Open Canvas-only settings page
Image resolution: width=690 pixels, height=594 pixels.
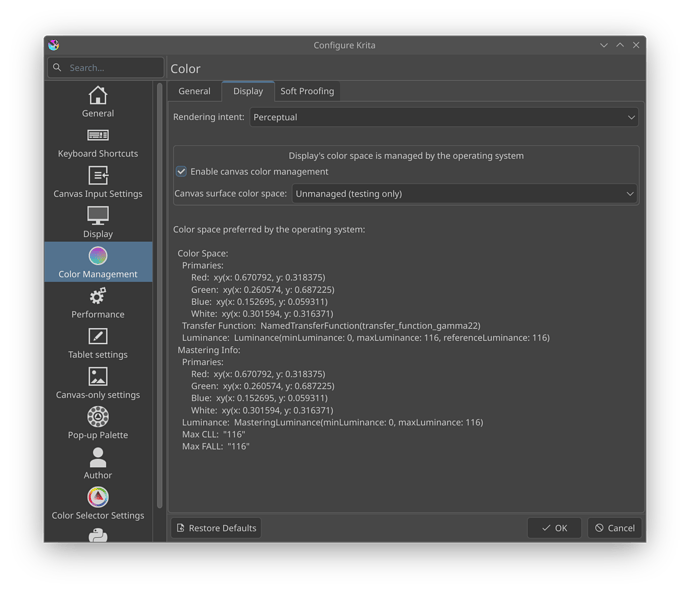[x=98, y=384]
